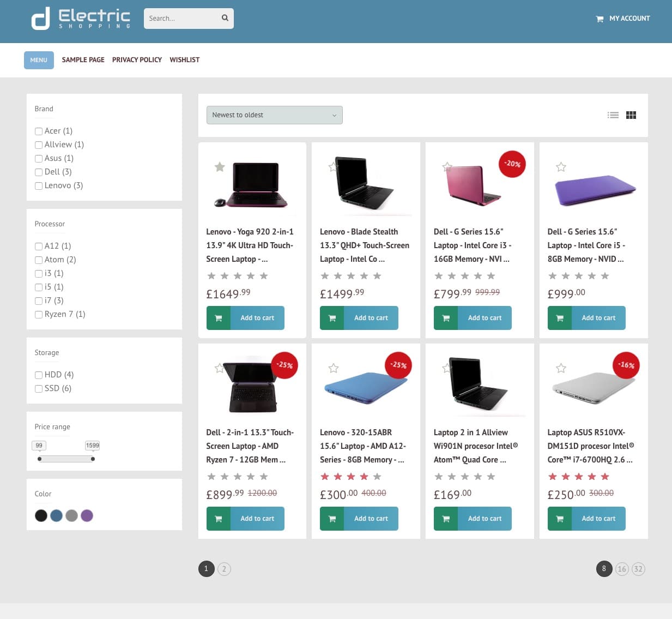This screenshot has height=619, width=672.
Task: Go to the Wishlist menu item
Action: (184, 60)
